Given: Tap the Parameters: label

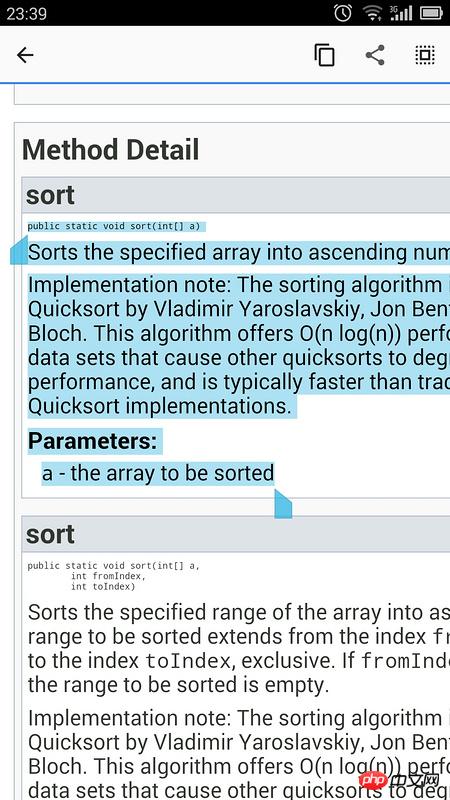Looking at the screenshot, I should [x=92, y=441].
